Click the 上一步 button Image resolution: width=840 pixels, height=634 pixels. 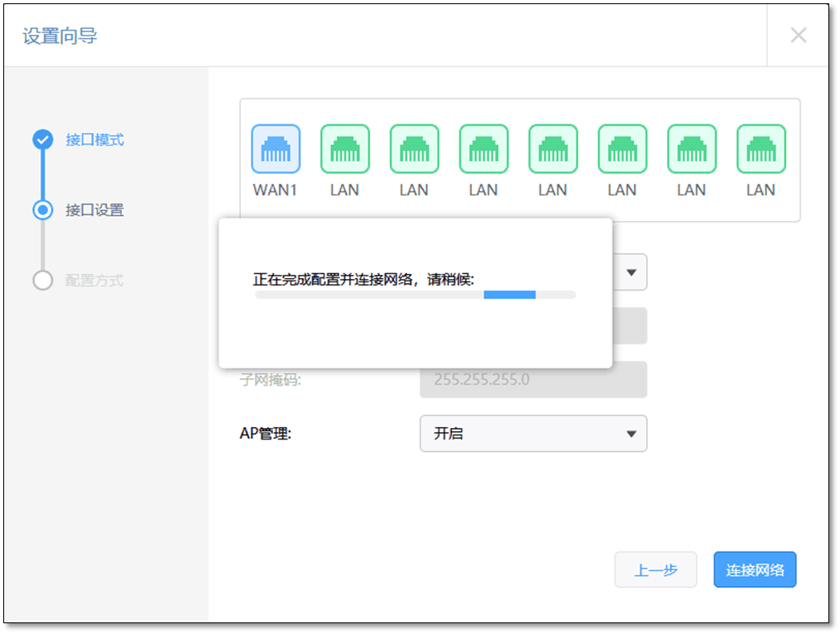tap(655, 569)
